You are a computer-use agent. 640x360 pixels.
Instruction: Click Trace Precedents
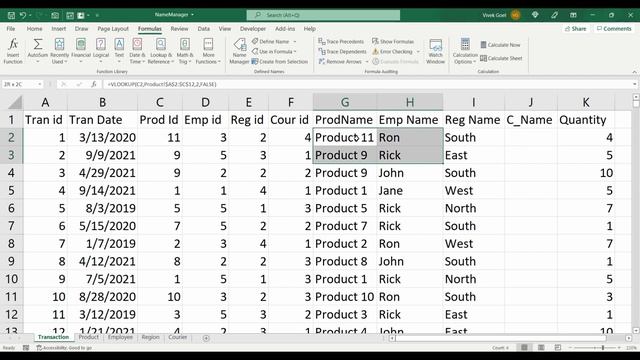[341, 42]
